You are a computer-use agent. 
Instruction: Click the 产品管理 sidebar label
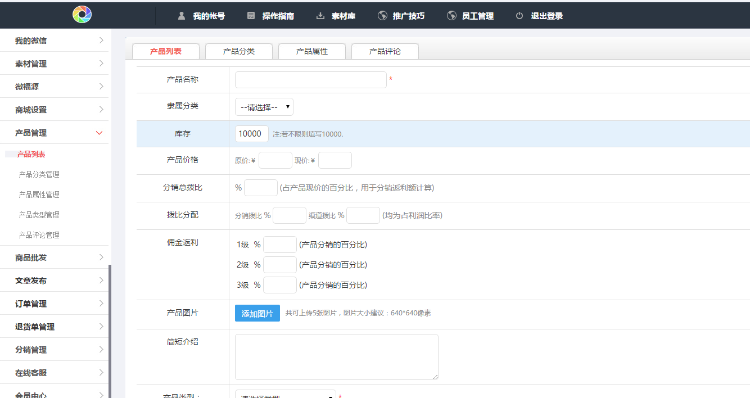[x=31, y=133]
